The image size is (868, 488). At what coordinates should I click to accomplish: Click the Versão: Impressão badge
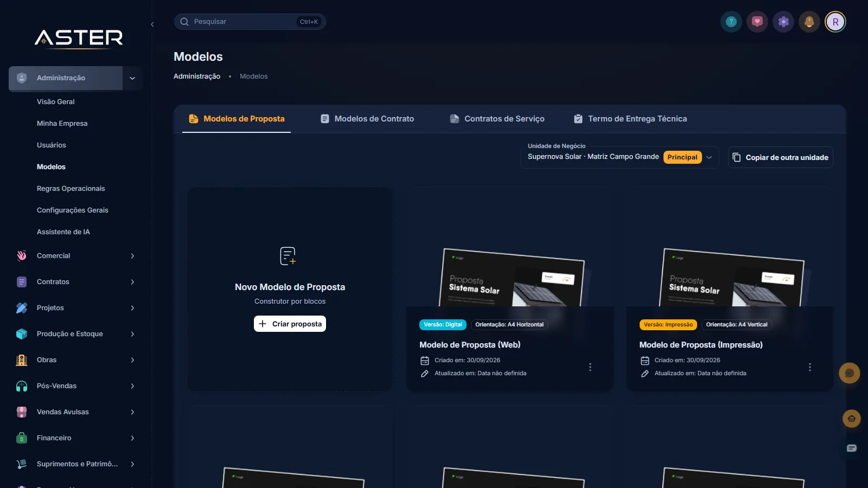668,325
